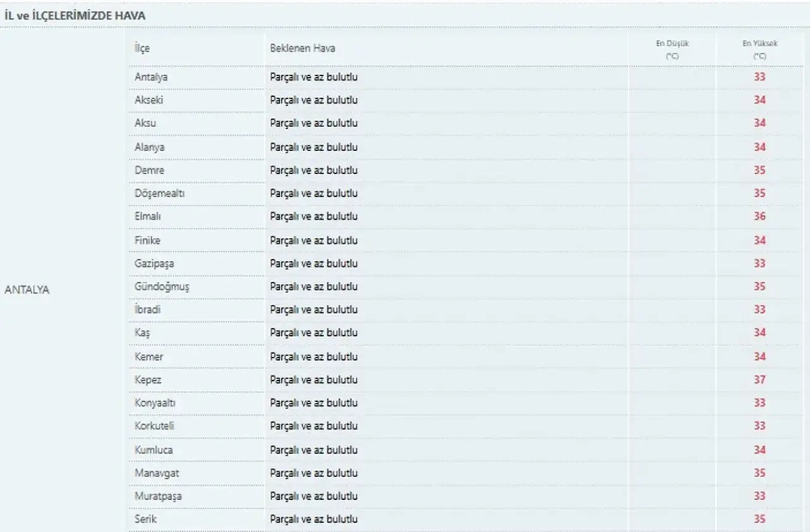Select the forecast text for Demre
The height and width of the screenshot is (532, 810).
(314, 170)
